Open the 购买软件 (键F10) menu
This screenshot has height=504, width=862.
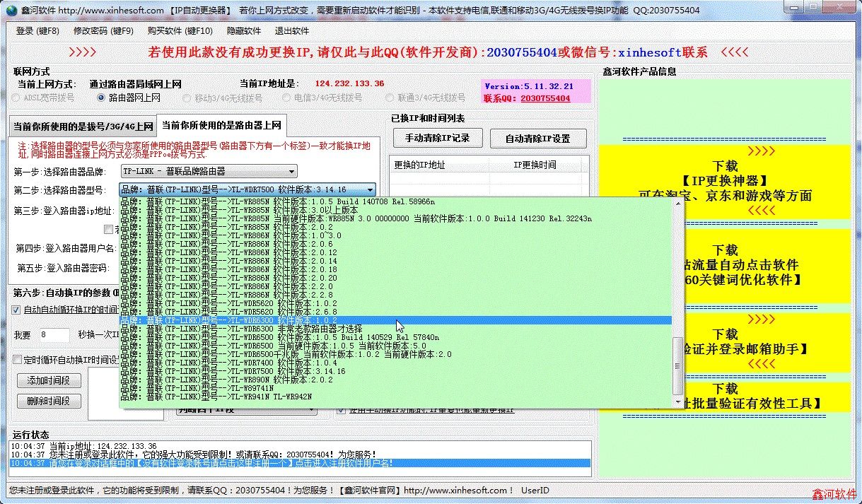tap(180, 31)
